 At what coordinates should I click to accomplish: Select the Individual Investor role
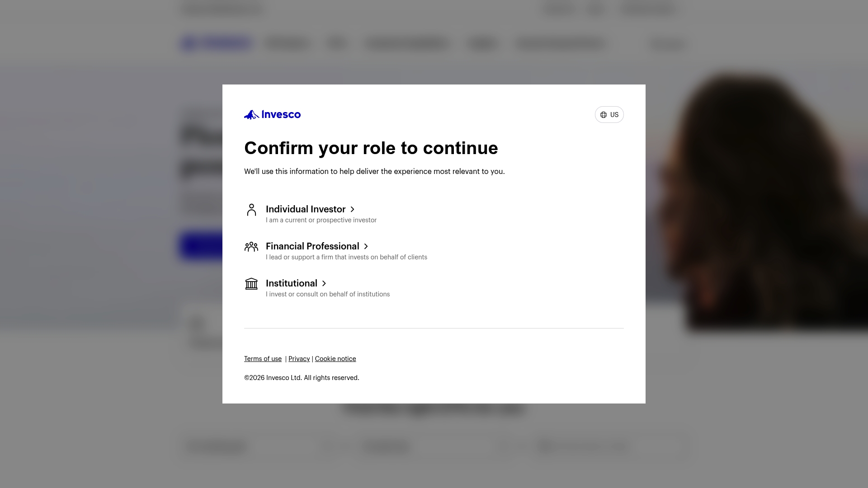click(306, 209)
